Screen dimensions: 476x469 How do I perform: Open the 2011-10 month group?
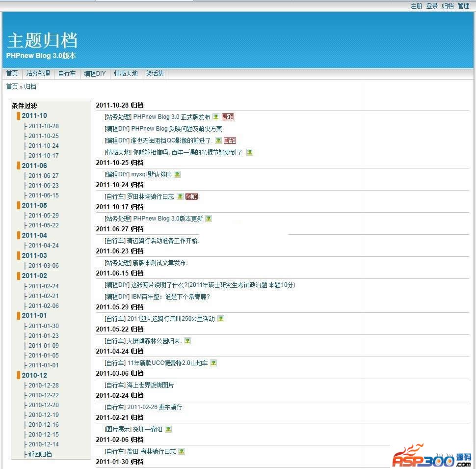(x=34, y=116)
